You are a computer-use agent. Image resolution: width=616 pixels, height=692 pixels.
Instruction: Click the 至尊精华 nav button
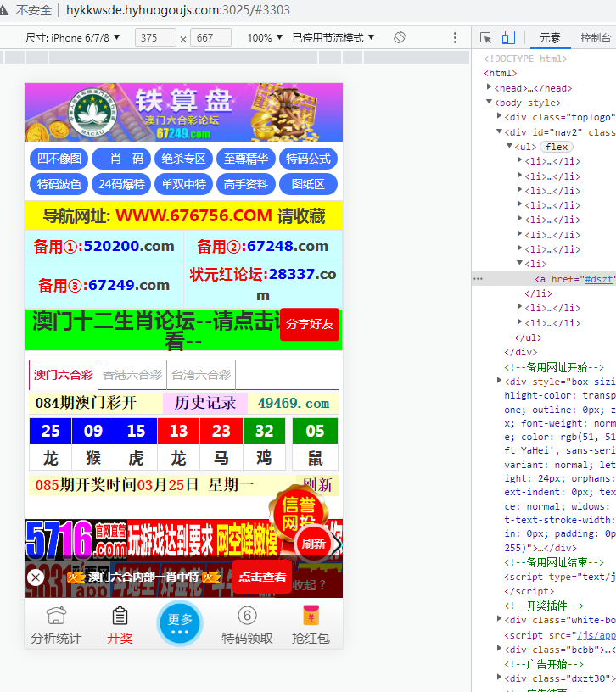[x=246, y=159]
